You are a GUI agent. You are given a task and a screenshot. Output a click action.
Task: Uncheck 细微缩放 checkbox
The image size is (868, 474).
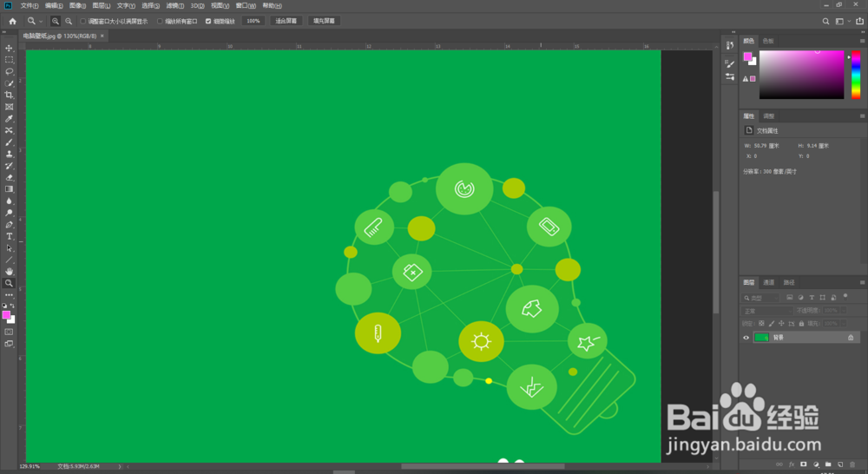[208, 21]
